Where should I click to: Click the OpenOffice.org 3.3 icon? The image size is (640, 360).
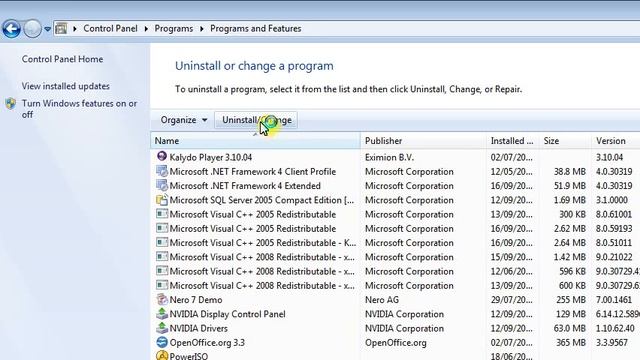point(162,342)
